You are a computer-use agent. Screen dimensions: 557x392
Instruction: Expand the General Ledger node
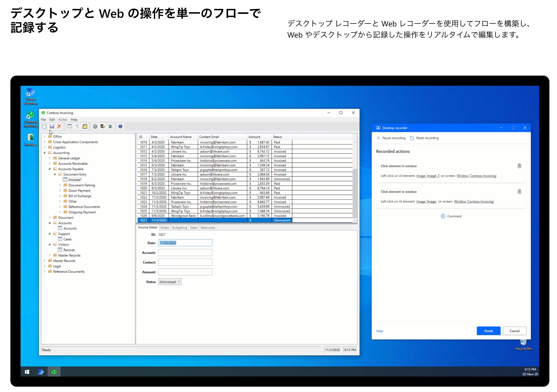[x=50, y=158]
